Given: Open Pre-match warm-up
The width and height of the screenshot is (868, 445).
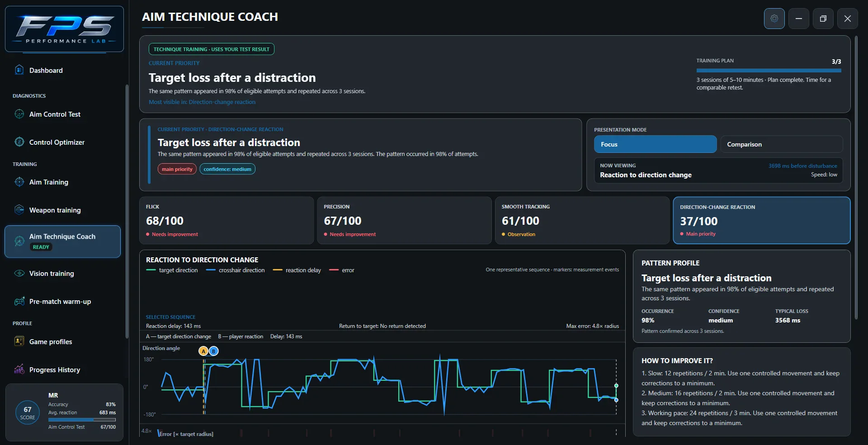Looking at the screenshot, I should click(62, 301).
